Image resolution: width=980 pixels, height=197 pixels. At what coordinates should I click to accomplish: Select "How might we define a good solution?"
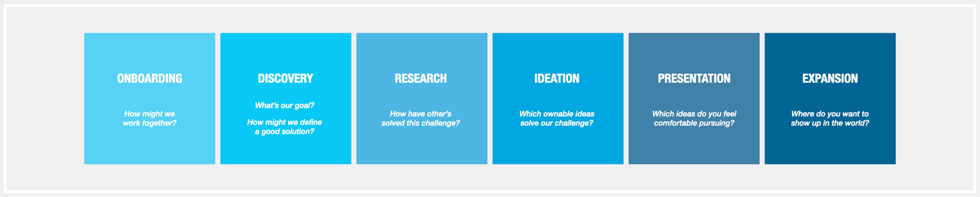pyautogui.click(x=285, y=127)
